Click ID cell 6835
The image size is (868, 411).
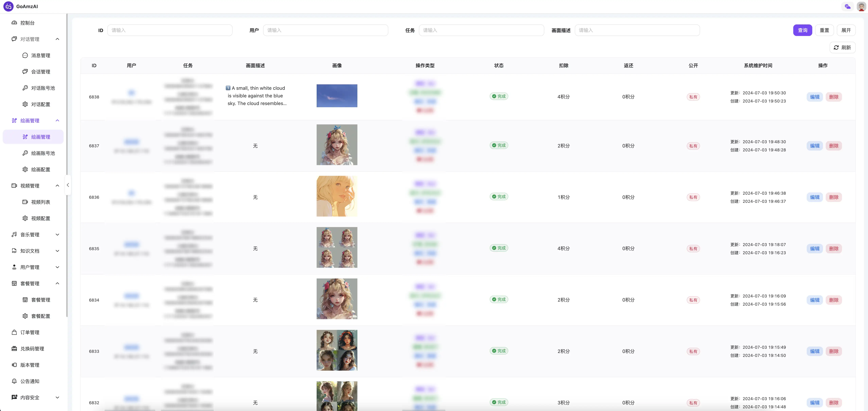coord(94,249)
